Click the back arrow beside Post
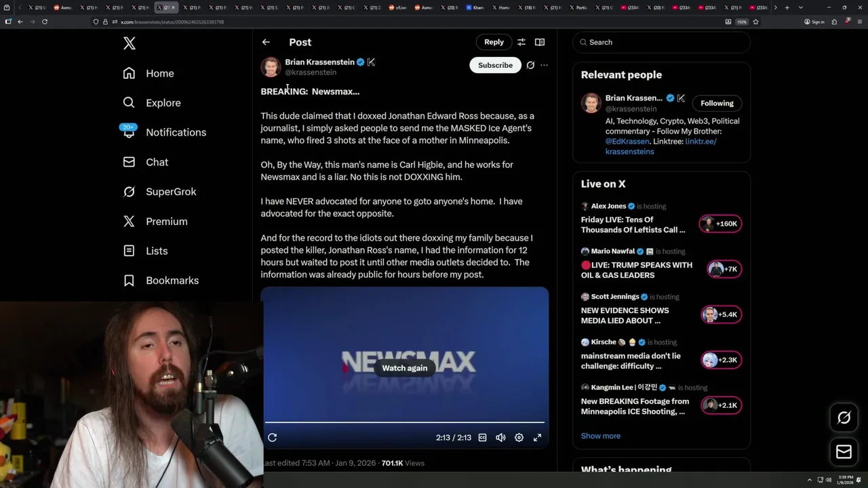 coord(266,42)
